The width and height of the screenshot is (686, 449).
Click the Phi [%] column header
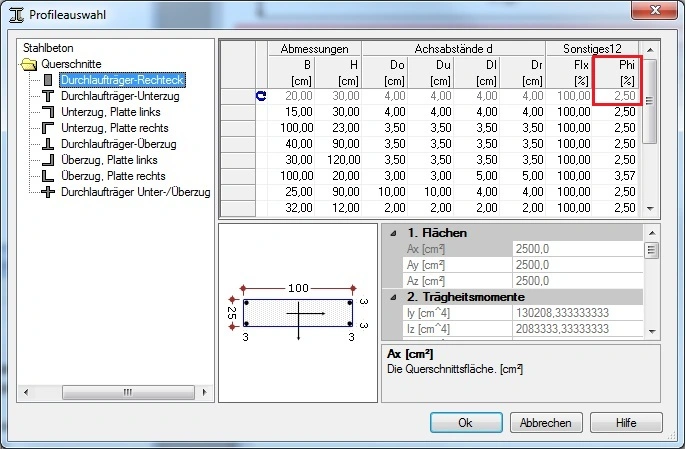pyautogui.click(x=616, y=73)
